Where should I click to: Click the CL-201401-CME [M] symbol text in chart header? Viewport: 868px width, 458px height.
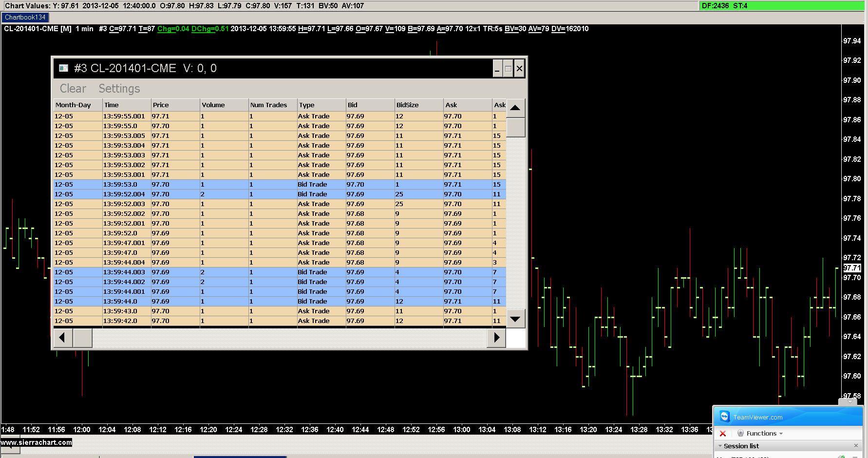pos(38,29)
